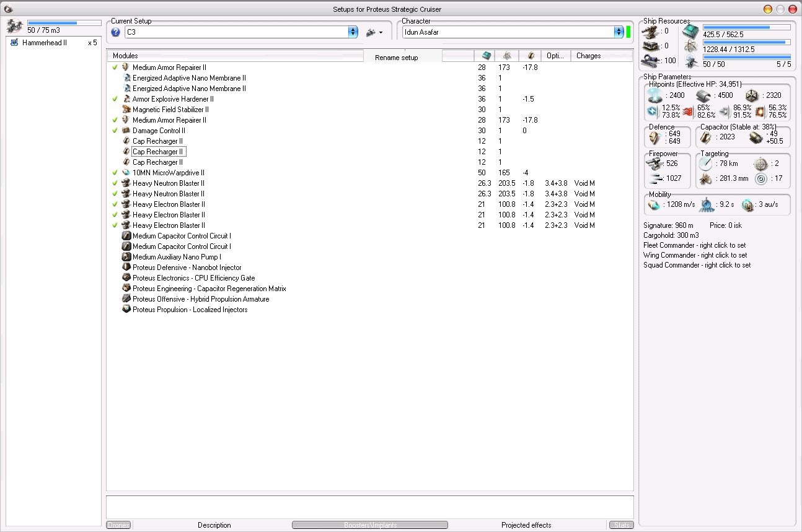Click the capacitor capacity icon showing 2023
802x532 pixels.
[x=707, y=137]
